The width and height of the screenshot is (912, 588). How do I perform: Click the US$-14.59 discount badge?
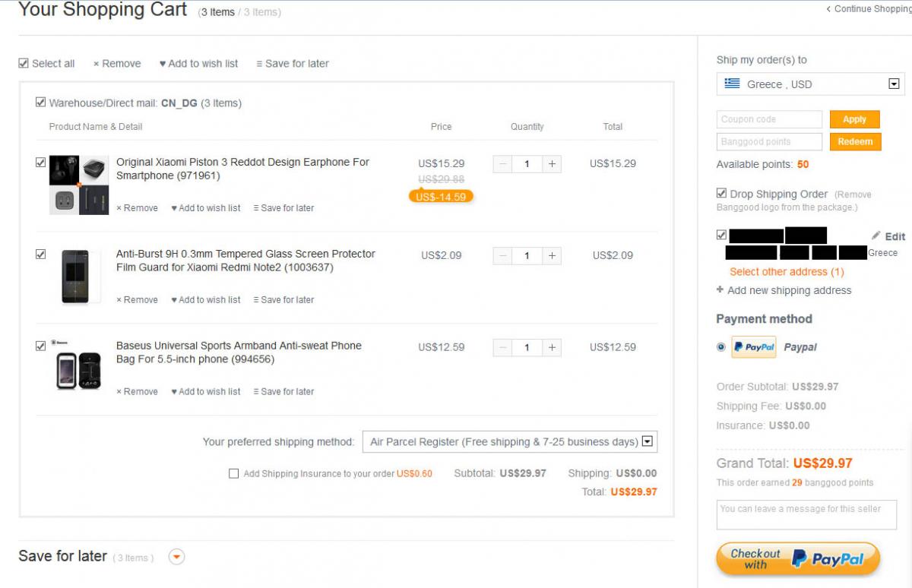441,197
